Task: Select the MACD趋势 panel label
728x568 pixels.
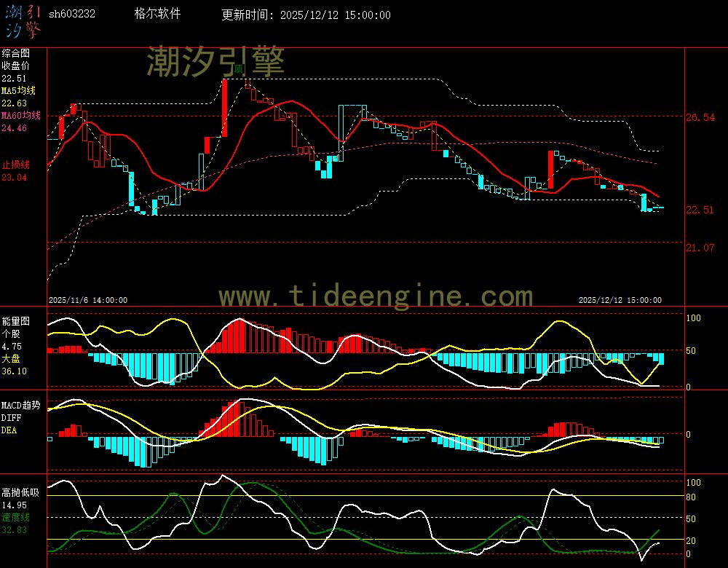Action: click(20, 405)
